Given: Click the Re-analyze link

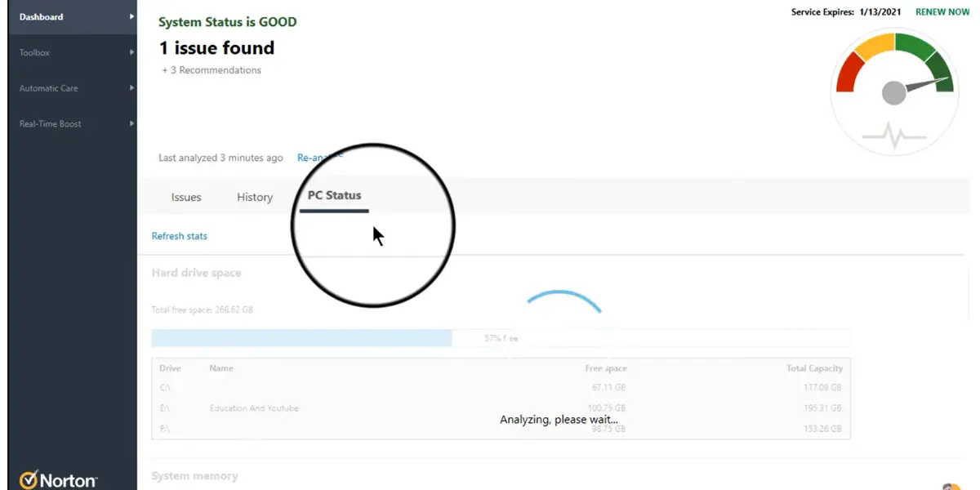Looking at the screenshot, I should pos(320,158).
